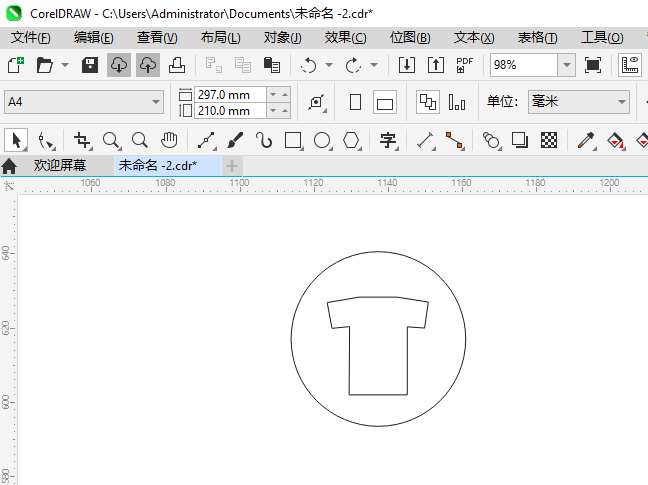The width and height of the screenshot is (648, 485).
Task: Select the second magnifier zoom-out tool
Action: pyautogui.click(x=140, y=140)
